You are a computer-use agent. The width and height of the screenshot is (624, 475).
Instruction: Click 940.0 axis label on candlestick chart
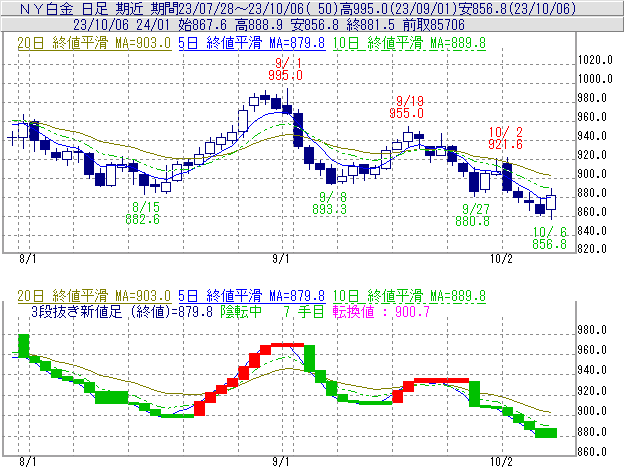tap(592, 136)
